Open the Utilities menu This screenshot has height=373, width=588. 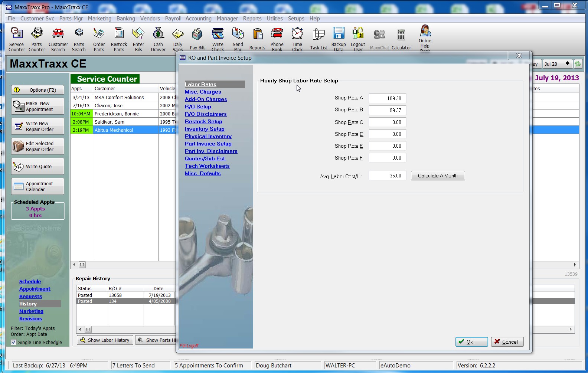275,18
